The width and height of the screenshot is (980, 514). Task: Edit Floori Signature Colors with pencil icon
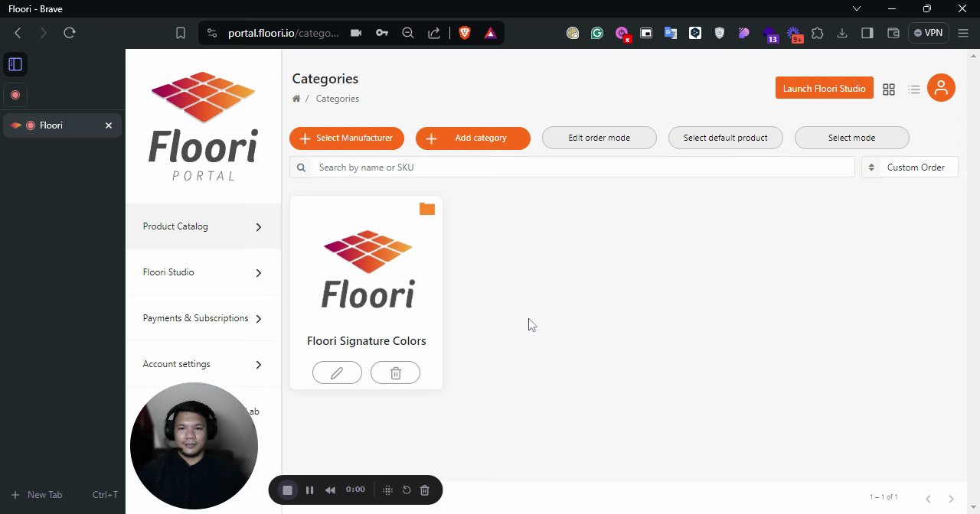(337, 372)
